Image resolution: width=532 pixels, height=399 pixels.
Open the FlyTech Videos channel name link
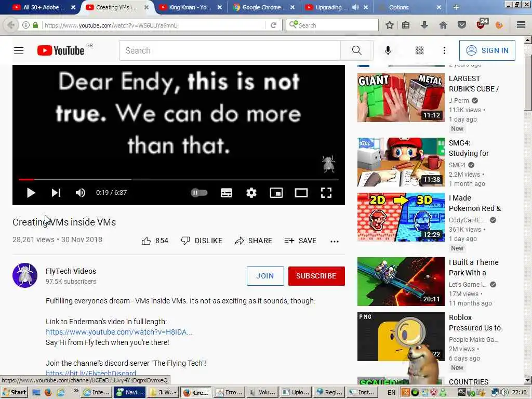tap(71, 271)
